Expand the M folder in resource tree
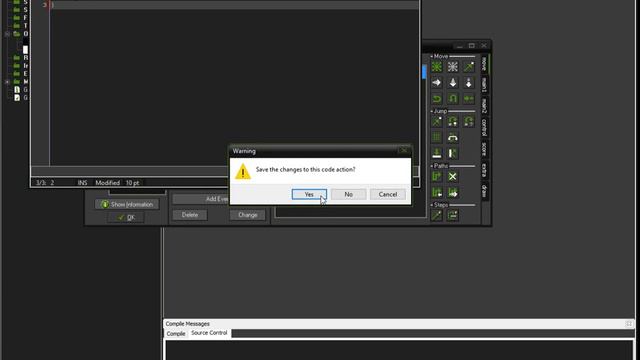The width and height of the screenshot is (640, 360). (7, 82)
